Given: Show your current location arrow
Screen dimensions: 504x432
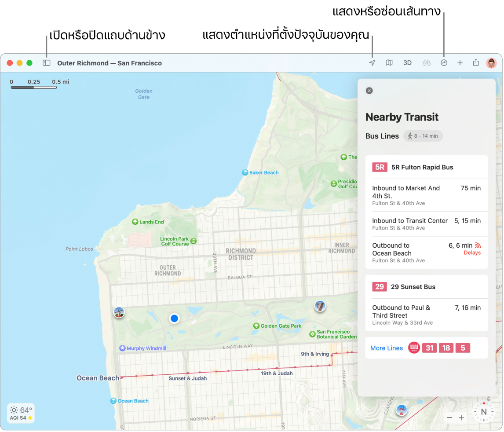Looking at the screenshot, I should (x=372, y=62).
